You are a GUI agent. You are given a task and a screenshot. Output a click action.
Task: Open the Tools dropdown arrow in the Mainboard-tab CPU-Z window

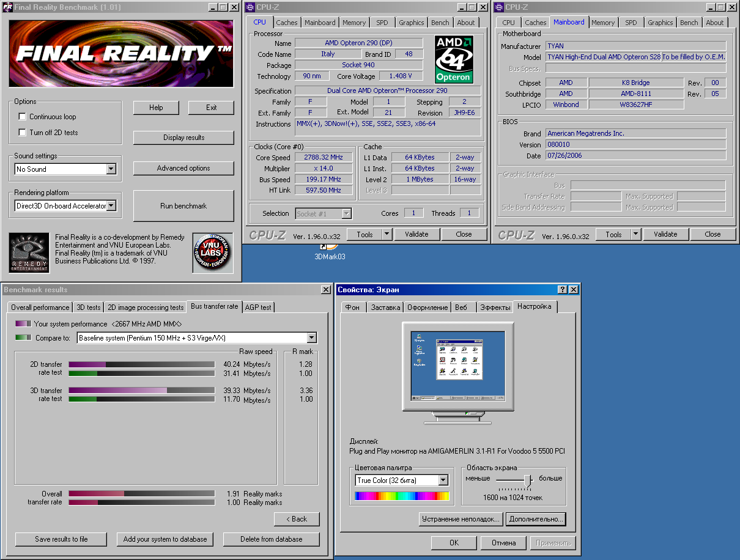point(636,234)
